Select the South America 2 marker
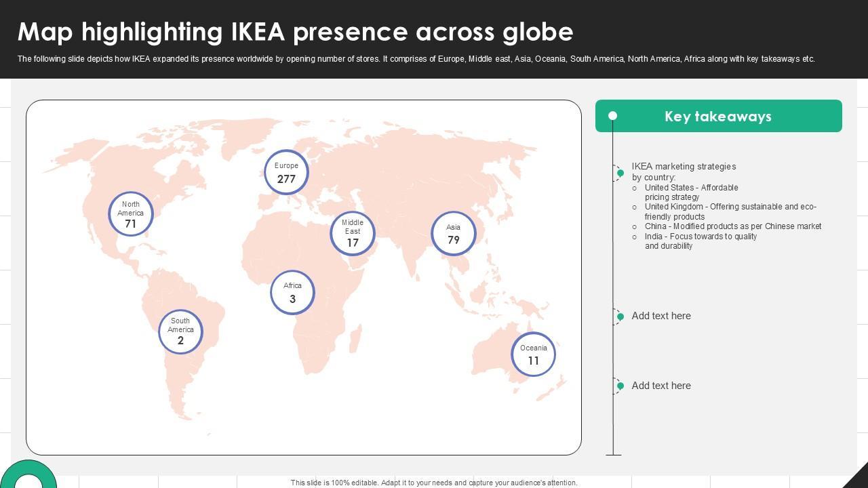This screenshot has height=488, width=868. tap(180, 331)
